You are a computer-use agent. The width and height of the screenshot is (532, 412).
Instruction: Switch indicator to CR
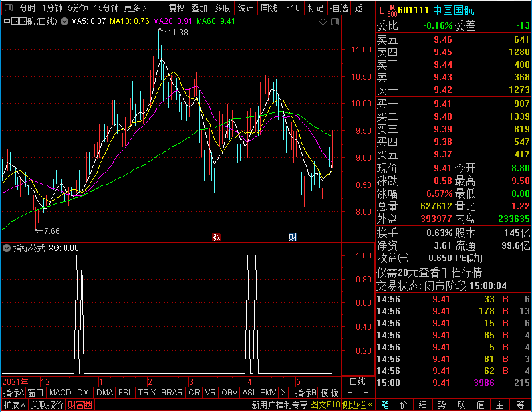[x=194, y=393]
